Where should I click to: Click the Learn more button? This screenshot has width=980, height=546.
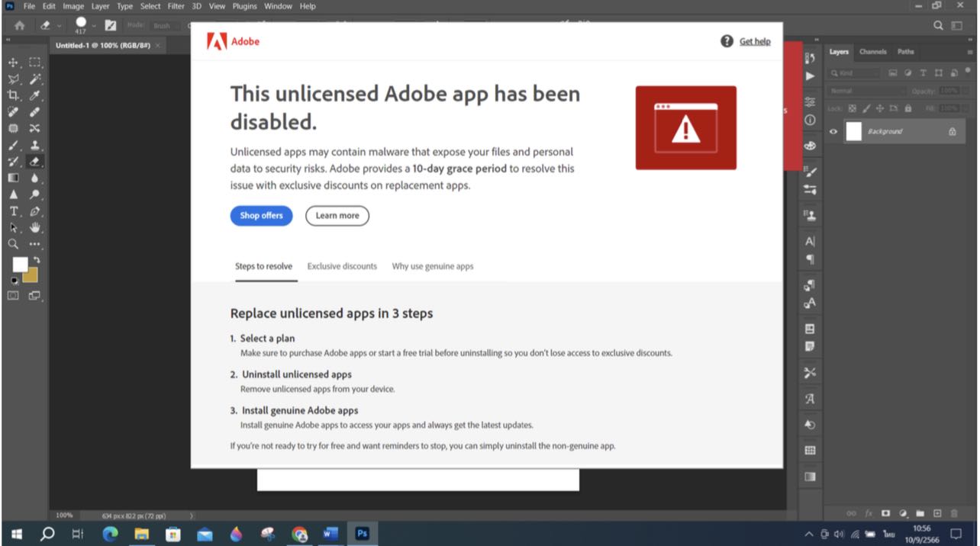point(337,216)
